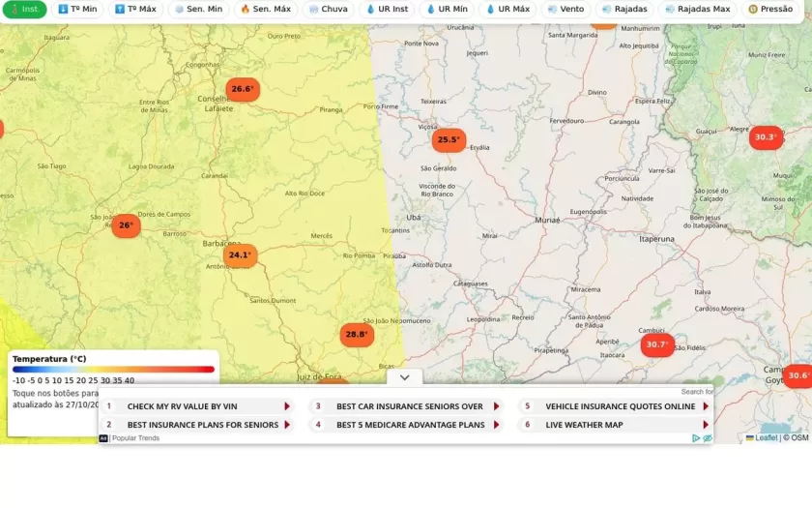Click the Popular Trends ad label

(x=135, y=438)
